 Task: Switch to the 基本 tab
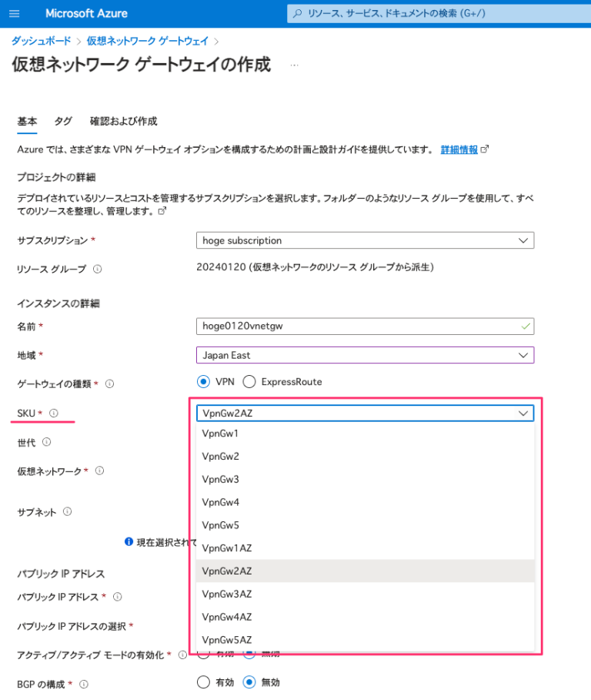27,122
